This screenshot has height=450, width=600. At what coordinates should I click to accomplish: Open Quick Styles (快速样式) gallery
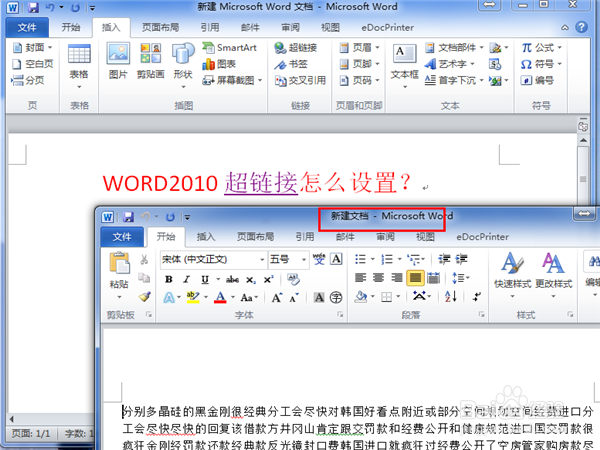coord(512,276)
